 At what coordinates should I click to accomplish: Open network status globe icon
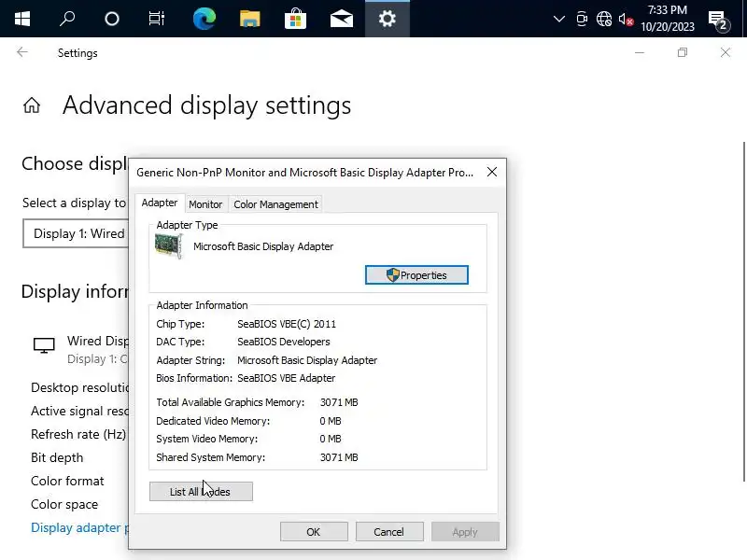pos(604,19)
